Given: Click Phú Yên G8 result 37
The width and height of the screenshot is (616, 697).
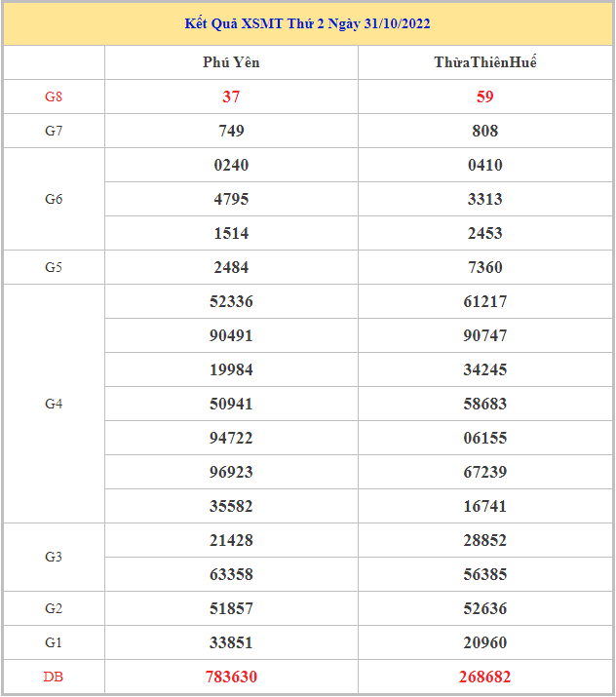Looking at the screenshot, I should pos(231,97).
